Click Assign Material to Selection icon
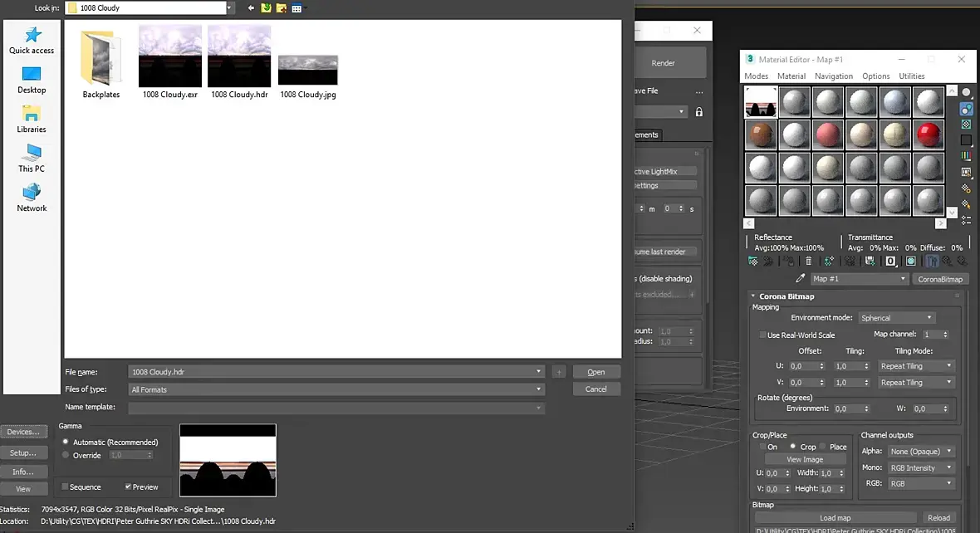The height and width of the screenshot is (533, 980). coord(789,262)
